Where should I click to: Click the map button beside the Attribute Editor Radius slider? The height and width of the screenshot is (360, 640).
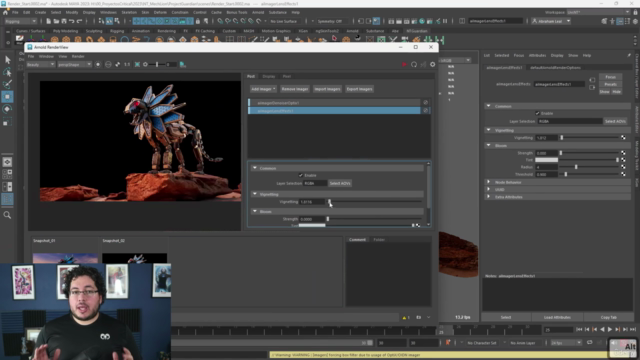point(623,167)
